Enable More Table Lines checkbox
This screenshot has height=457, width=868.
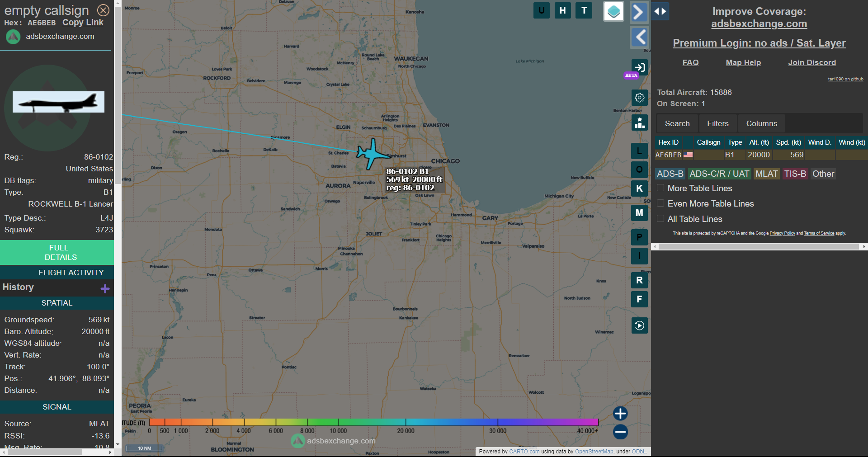660,188
